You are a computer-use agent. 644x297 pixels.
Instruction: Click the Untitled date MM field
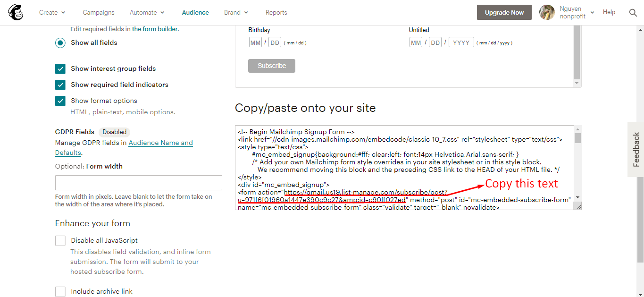[416, 42]
